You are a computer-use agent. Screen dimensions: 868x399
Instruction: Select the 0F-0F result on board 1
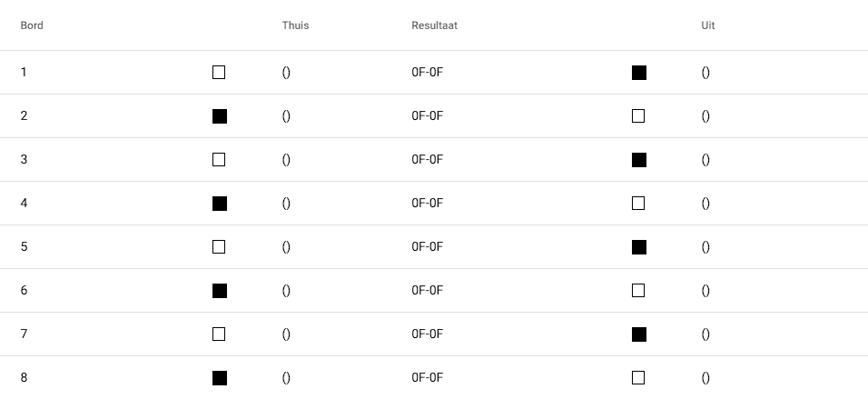pos(427,73)
